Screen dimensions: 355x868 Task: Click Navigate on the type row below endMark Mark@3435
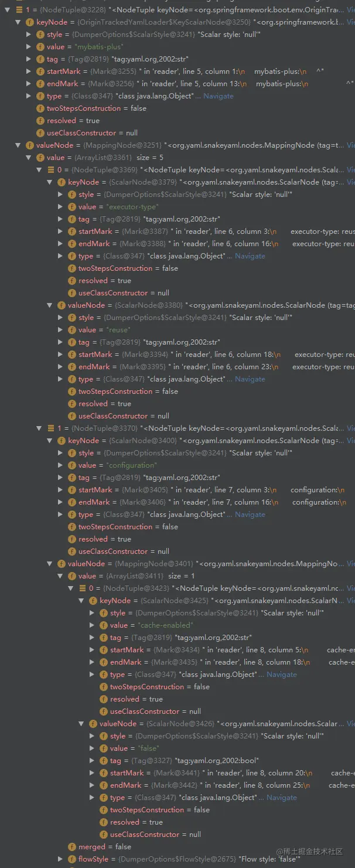(282, 675)
